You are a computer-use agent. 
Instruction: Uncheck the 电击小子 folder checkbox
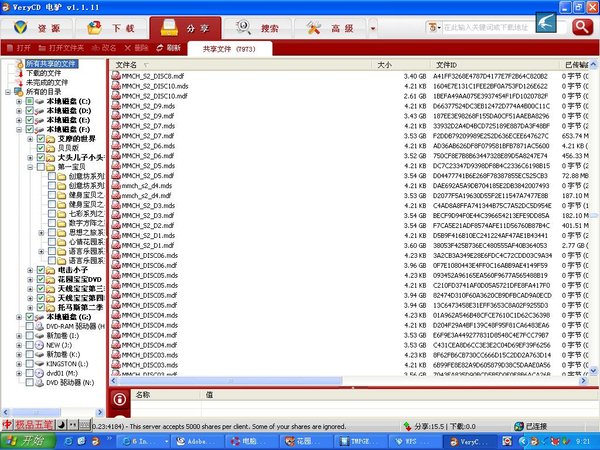[41, 270]
